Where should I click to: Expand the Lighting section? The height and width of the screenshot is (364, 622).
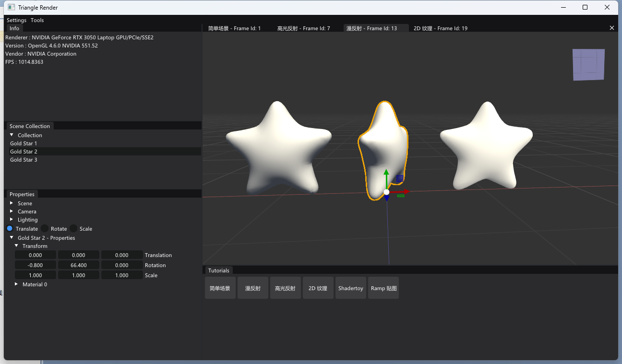[12, 220]
